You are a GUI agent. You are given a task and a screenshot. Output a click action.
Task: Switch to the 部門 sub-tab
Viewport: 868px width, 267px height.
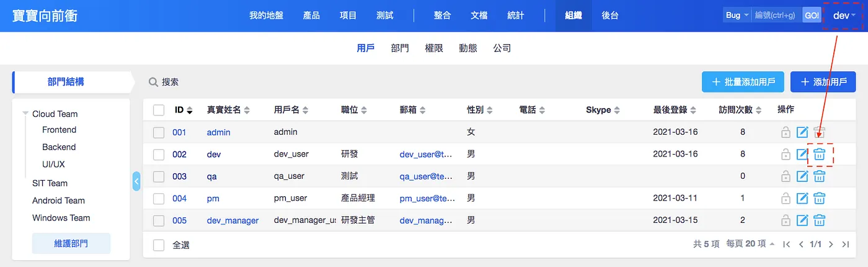point(400,48)
